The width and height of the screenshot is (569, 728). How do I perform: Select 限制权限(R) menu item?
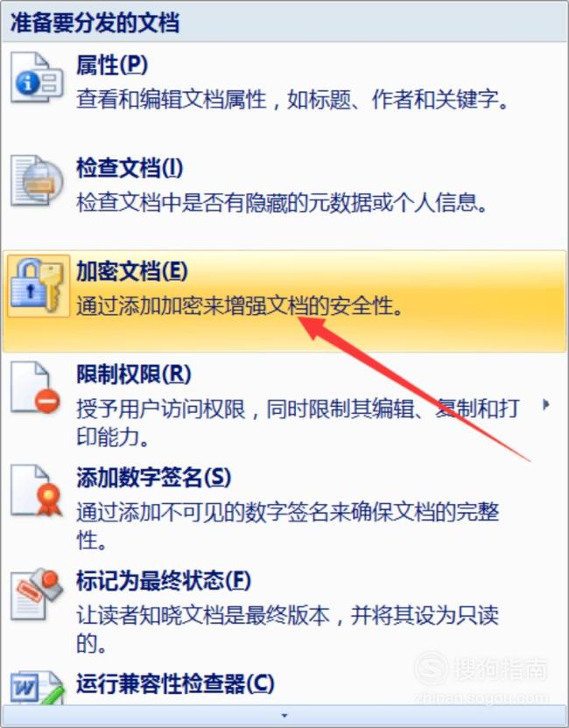tap(284, 404)
